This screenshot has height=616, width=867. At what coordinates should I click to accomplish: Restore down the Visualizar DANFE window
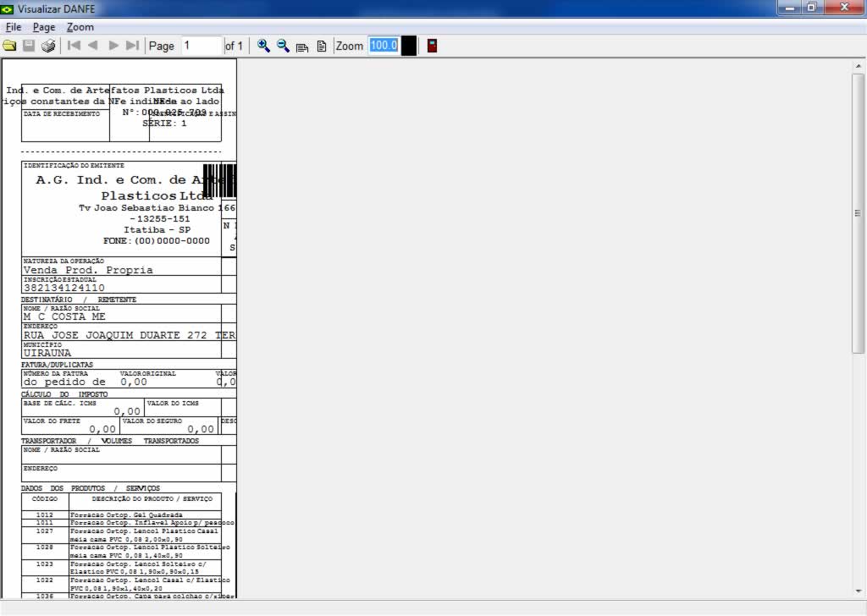tap(812, 8)
